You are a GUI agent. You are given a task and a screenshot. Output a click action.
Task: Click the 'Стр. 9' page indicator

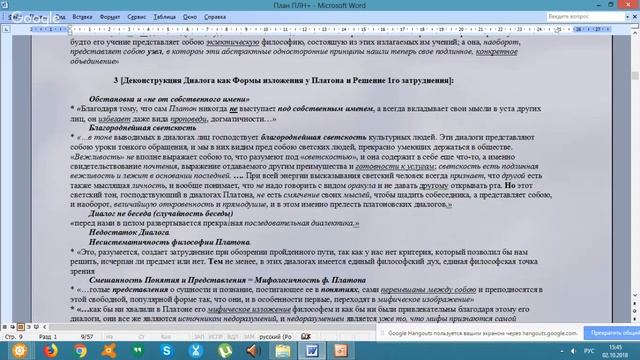[x=13, y=337]
